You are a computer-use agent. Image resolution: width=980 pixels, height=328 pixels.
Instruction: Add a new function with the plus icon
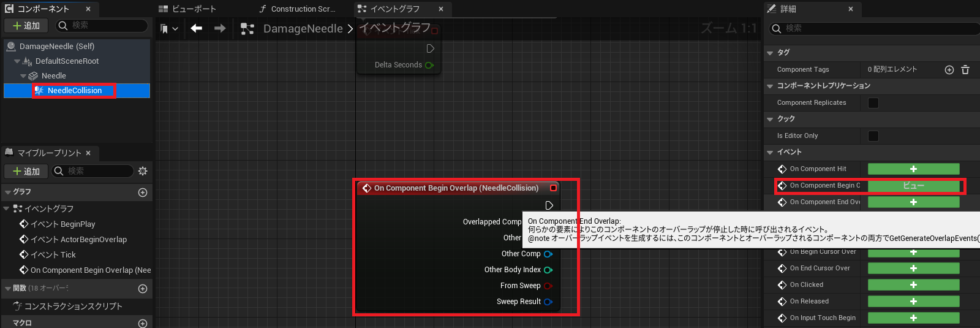pyautogui.click(x=143, y=289)
